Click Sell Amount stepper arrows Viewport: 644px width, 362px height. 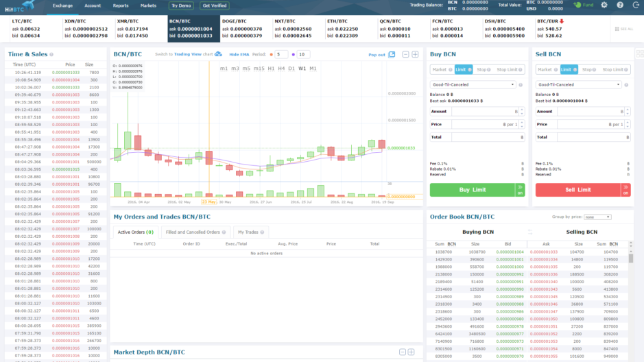click(x=628, y=112)
